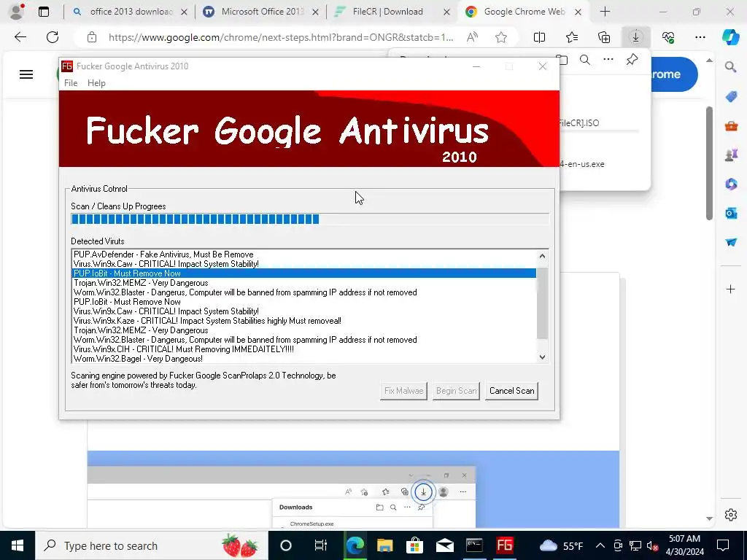The height and width of the screenshot is (560, 747).
Task: Click the Edge address bar URL
Action: (281, 37)
